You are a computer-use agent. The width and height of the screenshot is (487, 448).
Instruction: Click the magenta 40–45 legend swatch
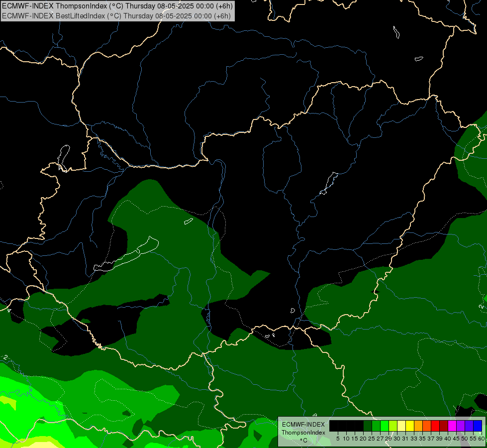[452, 426]
